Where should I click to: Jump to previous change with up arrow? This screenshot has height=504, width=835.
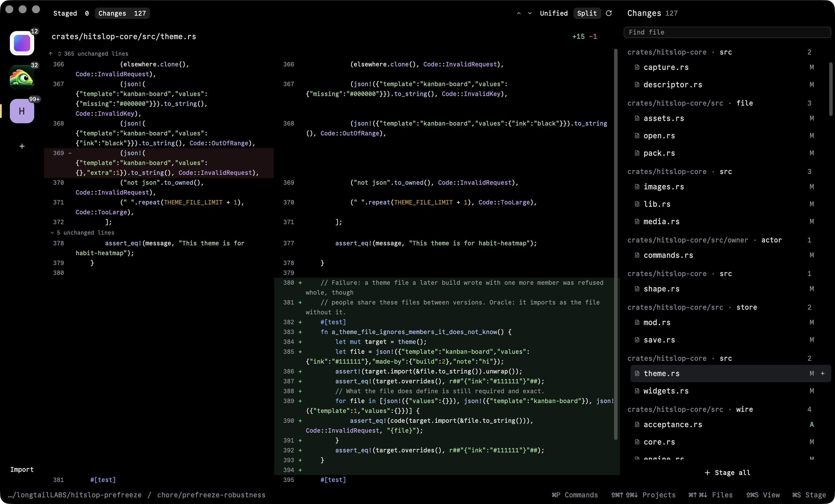click(x=518, y=13)
